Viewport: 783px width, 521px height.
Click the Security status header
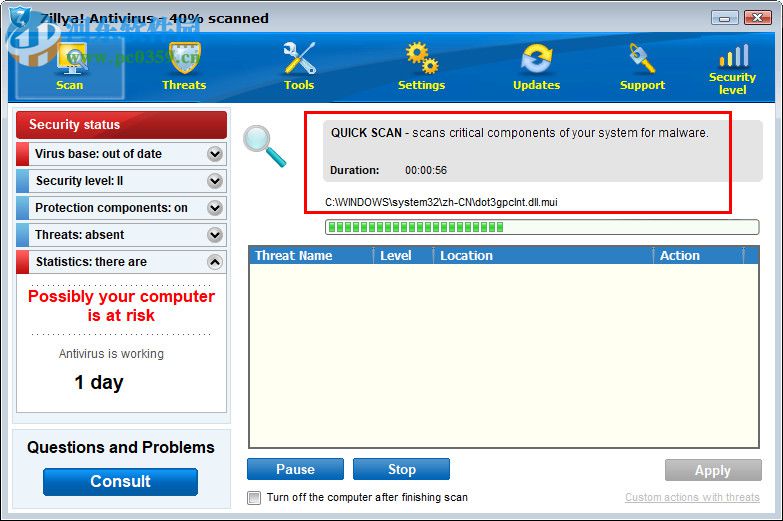point(121,124)
